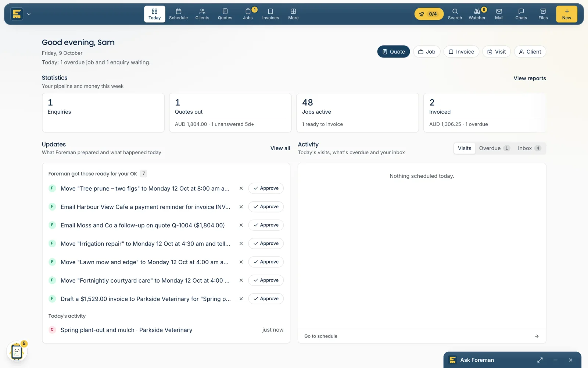Create a new Job
588x368 pixels.
pos(427,52)
